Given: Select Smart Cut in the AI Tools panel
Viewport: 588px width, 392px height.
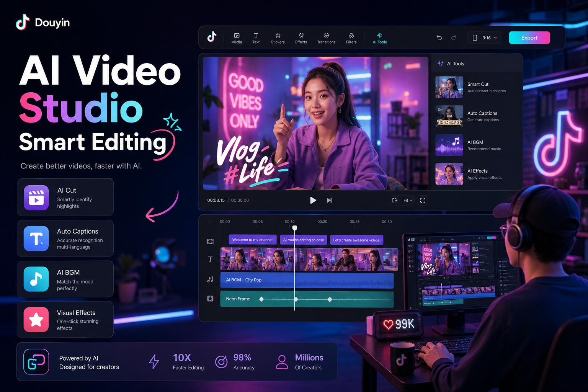Looking at the screenshot, I should click(477, 87).
